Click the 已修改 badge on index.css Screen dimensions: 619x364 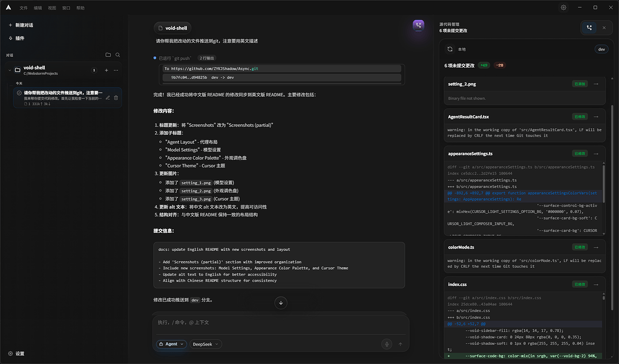(580, 284)
